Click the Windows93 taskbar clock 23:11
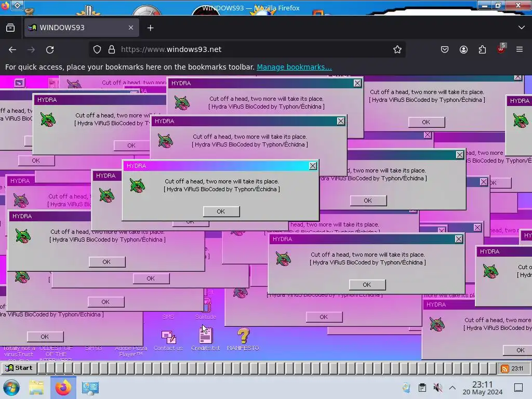Image resolution: width=532 pixels, height=399 pixels. (517, 368)
